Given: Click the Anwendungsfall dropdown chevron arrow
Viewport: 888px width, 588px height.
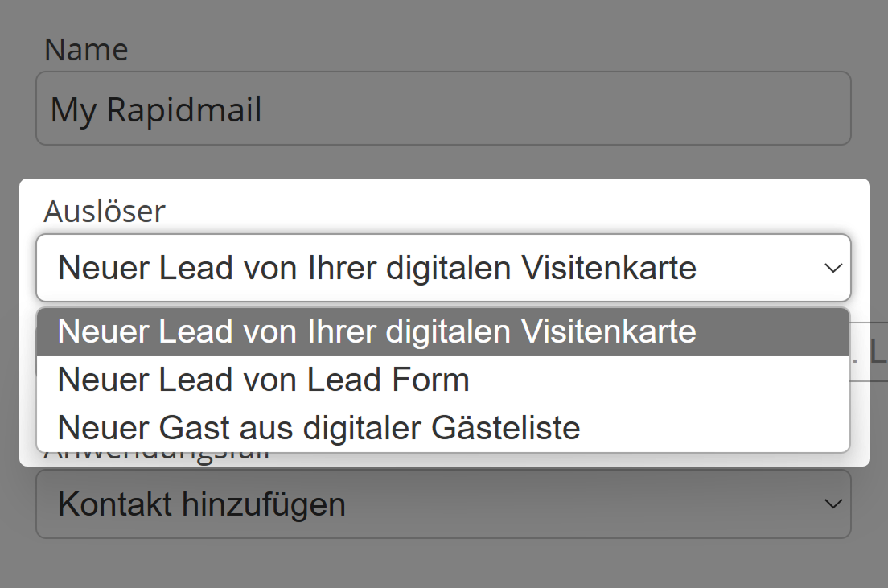Looking at the screenshot, I should (x=832, y=504).
